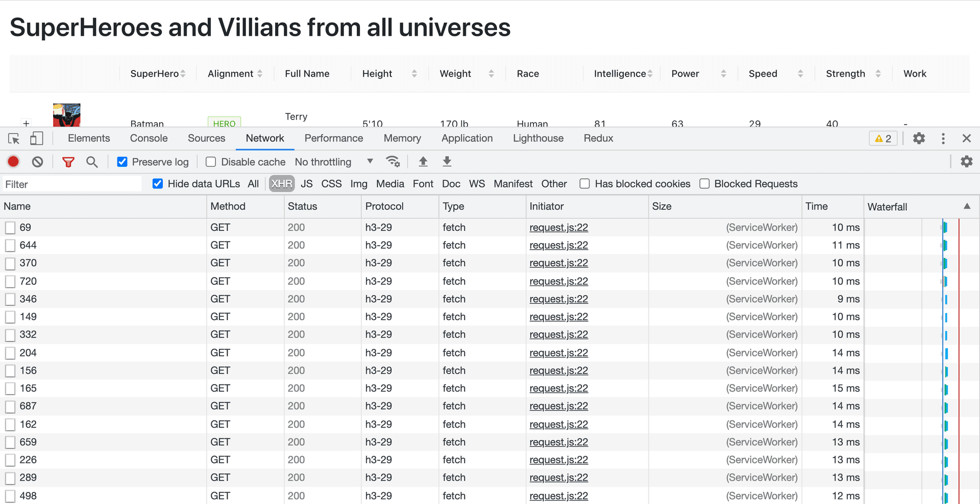This screenshot has height=504, width=980.
Task: Toggle the device toolbar icon
Action: [x=36, y=138]
